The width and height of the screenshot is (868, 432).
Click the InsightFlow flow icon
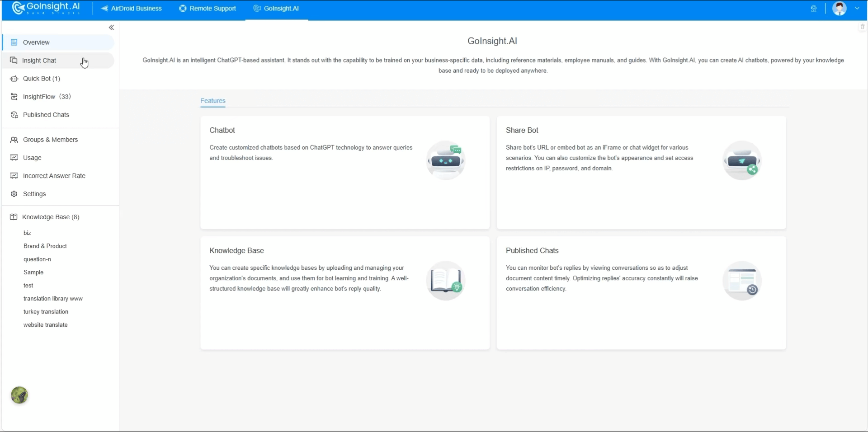point(14,97)
